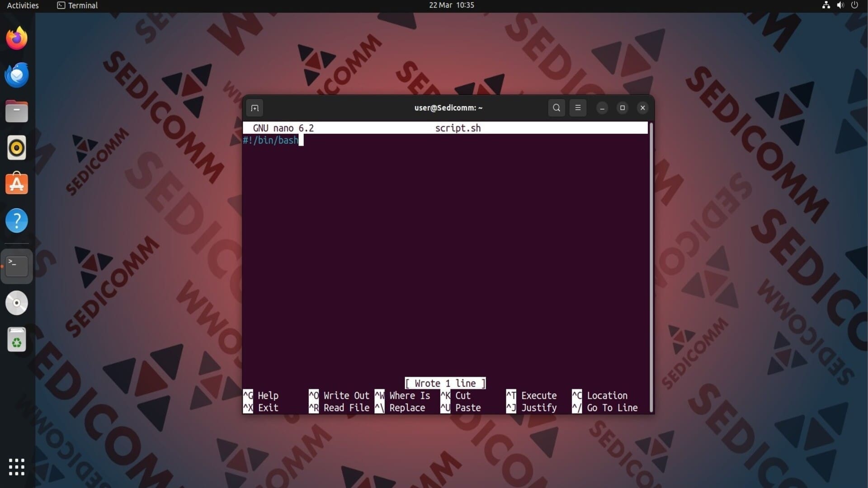Image resolution: width=868 pixels, height=488 pixels.
Task: Click the terminal window scrollbar
Action: click(x=651, y=267)
